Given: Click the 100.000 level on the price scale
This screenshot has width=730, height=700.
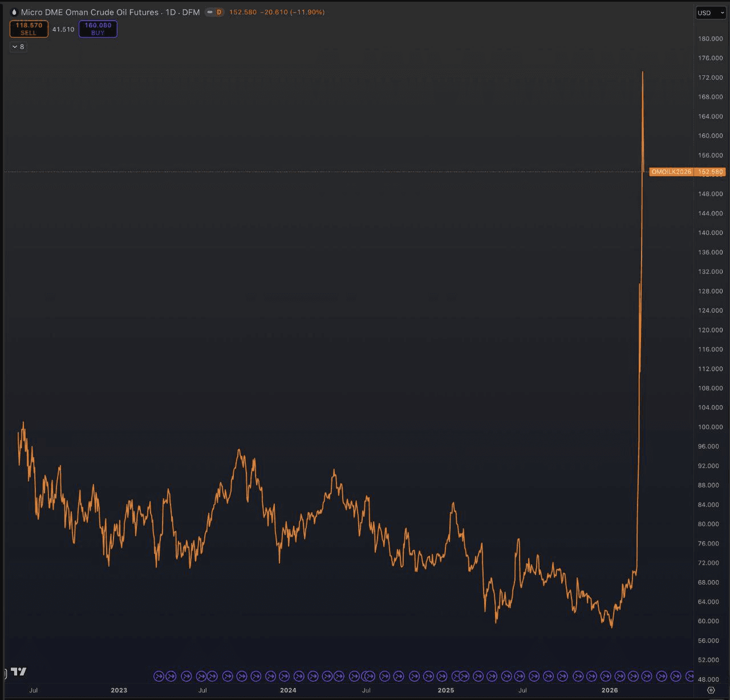Looking at the screenshot, I should [710, 427].
